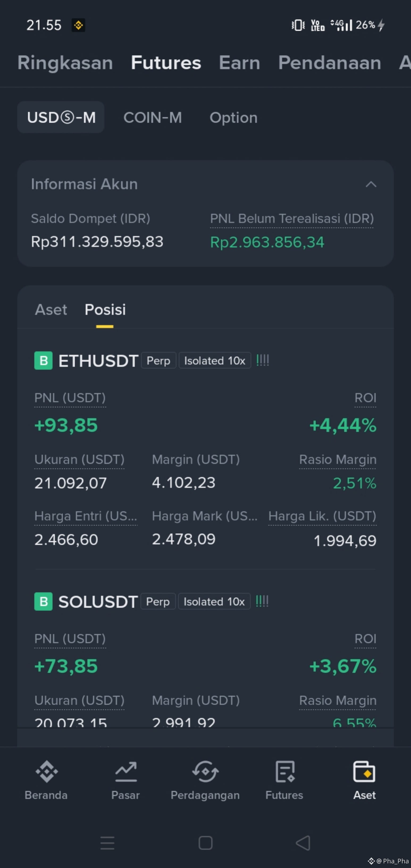411x868 pixels.
Task: Tap the green B badge beside ETHUSDT
Action: (43, 361)
